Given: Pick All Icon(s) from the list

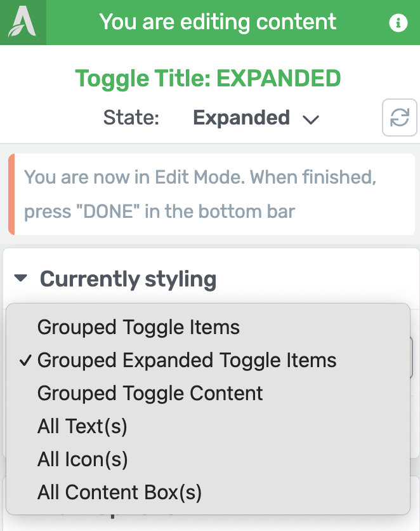Looking at the screenshot, I should coord(82,459).
